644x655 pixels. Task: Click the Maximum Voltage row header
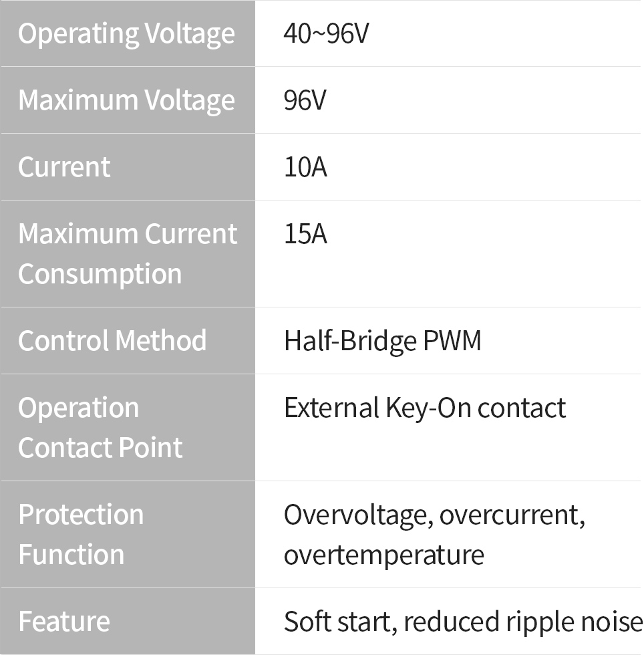[126, 100]
